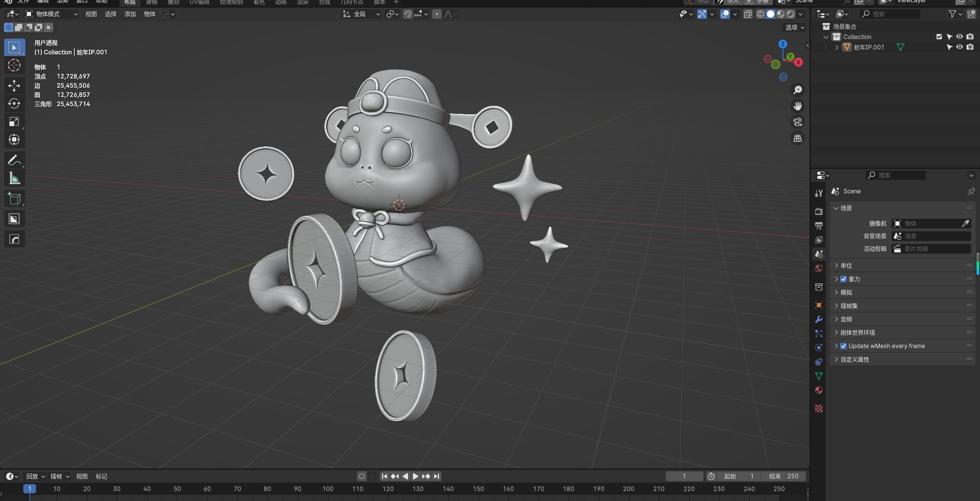Open the View Layer properties tab
This screenshot has width=980, height=501.
click(819, 240)
